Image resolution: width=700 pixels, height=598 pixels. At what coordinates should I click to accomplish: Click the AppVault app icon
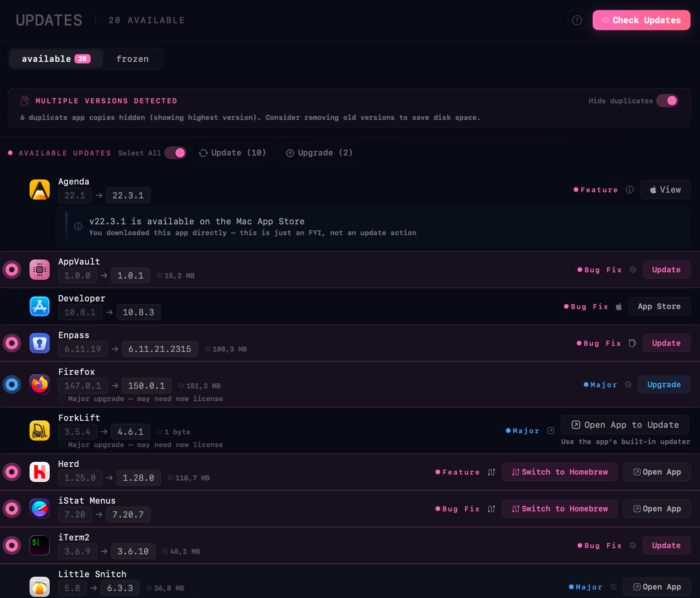click(x=40, y=269)
